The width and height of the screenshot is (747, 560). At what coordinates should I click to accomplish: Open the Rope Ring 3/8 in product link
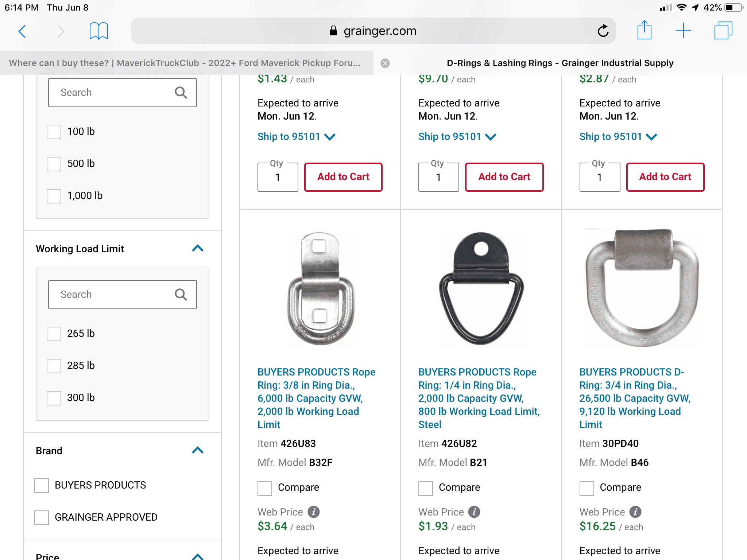tap(316, 398)
